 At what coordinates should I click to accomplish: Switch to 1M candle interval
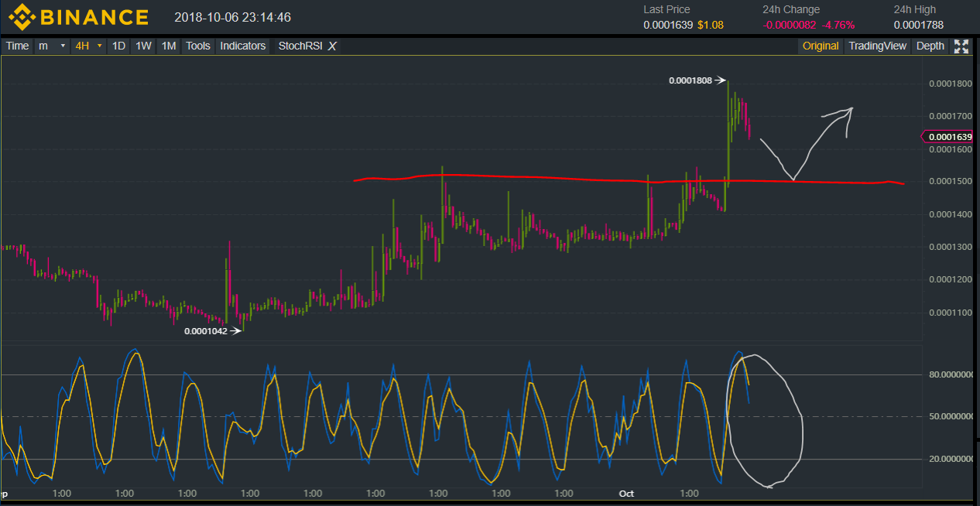[168, 46]
